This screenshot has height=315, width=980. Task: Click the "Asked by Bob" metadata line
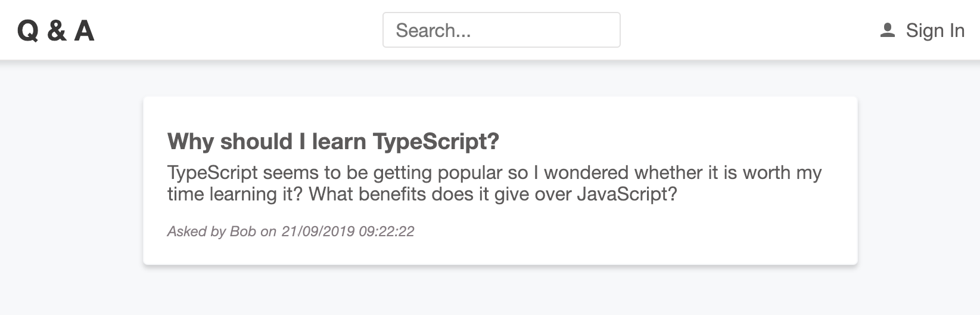tap(290, 231)
